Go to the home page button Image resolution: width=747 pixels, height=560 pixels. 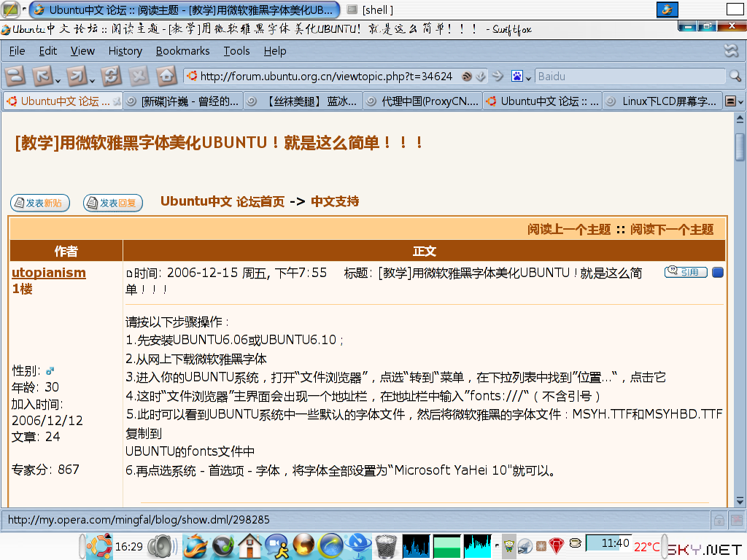pos(166,76)
